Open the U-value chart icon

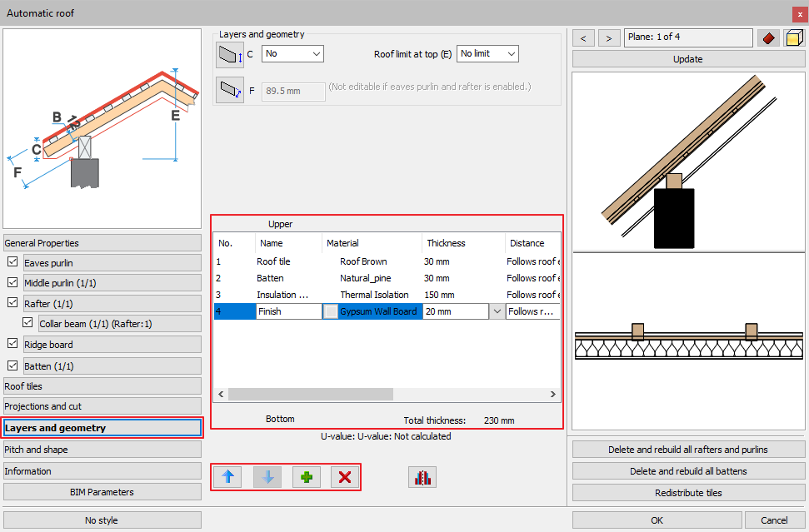[422, 477]
